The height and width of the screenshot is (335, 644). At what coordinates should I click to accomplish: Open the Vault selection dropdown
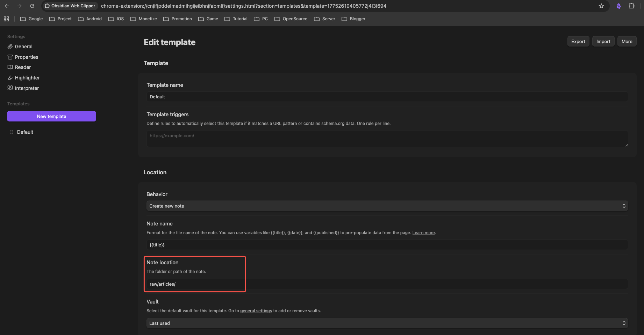387,323
